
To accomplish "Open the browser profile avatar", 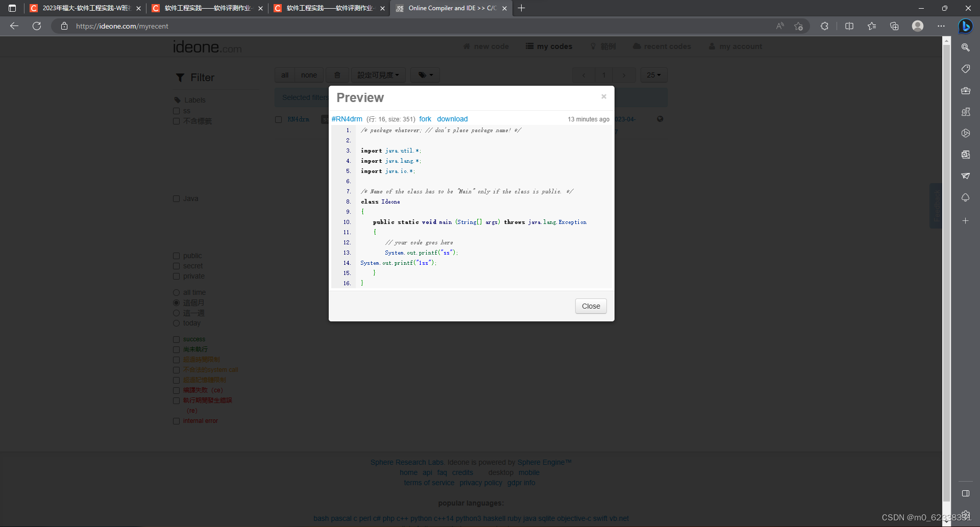I will [x=918, y=26].
